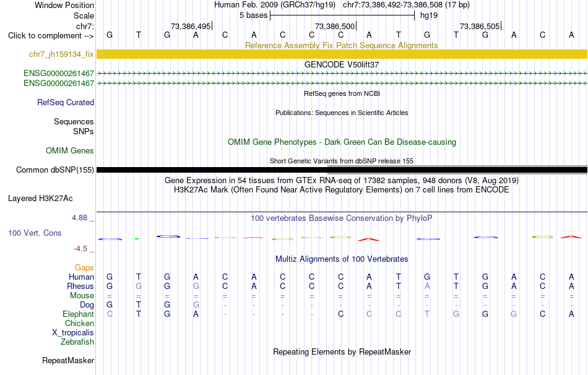Open 'Multiz Alignments of 100 Vertebrates' title

click(x=342, y=259)
